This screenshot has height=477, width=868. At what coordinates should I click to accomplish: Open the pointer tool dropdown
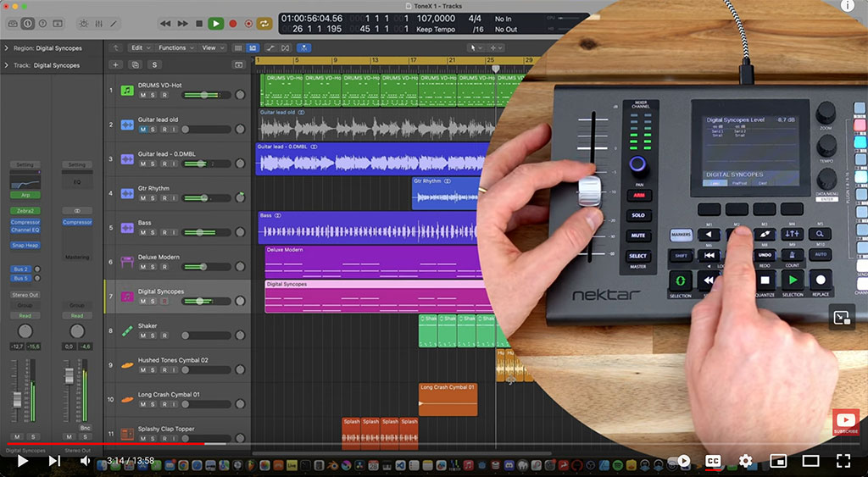(x=475, y=48)
